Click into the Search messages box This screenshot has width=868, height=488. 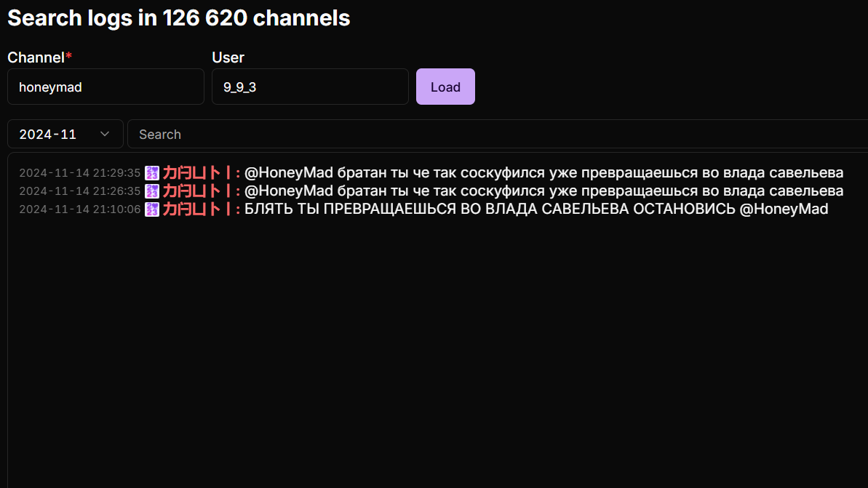[x=498, y=134]
